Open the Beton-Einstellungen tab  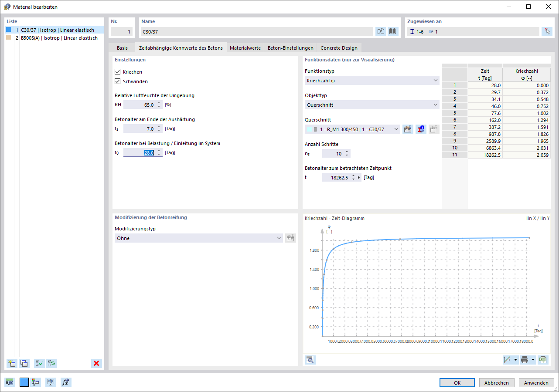(290, 48)
